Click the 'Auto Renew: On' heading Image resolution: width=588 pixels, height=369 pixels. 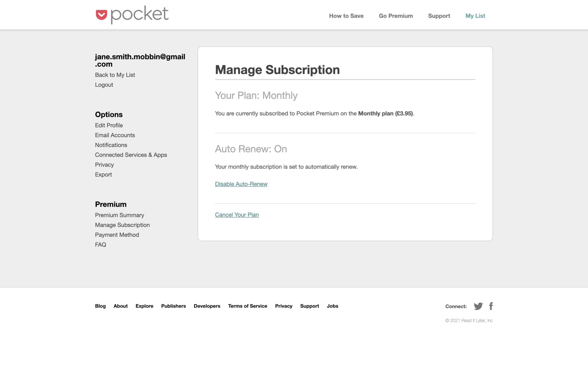pos(251,149)
